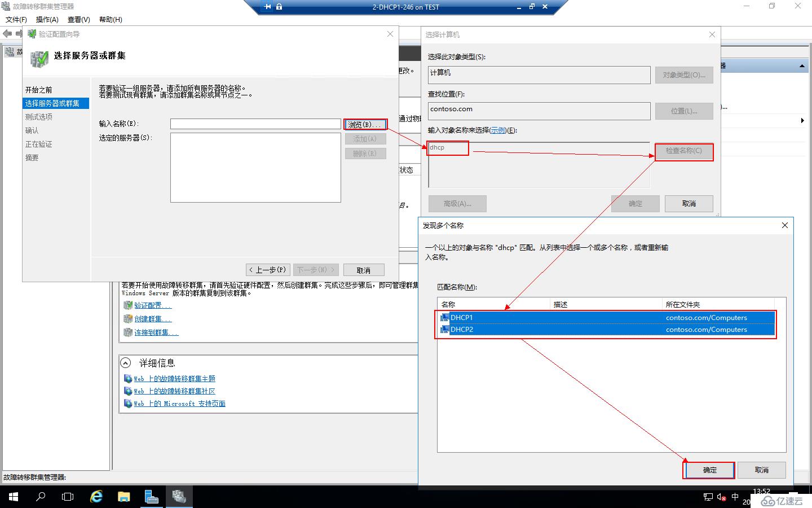Open Web 上的 Microsoft 支持页面 link
The width and height of the screenshot is (812, 508).
tap(179, 404)
